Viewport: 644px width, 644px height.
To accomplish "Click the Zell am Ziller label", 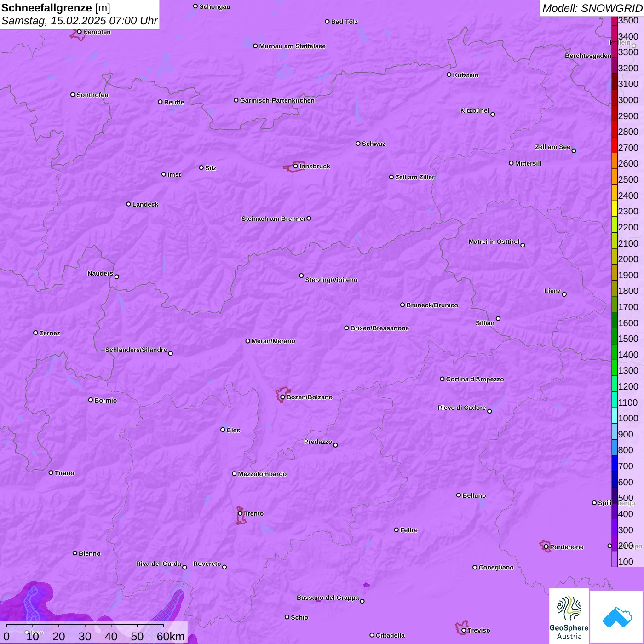I will [415, 177].
